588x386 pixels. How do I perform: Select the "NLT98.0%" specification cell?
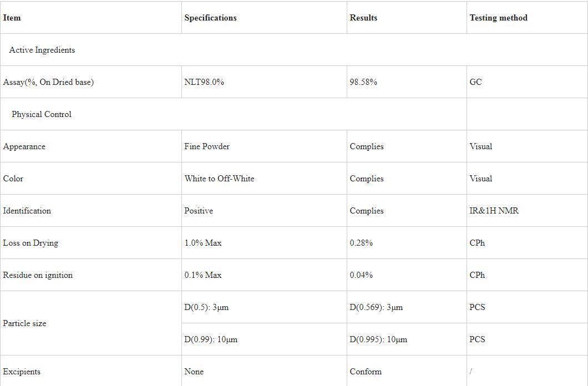pos(204,82)
